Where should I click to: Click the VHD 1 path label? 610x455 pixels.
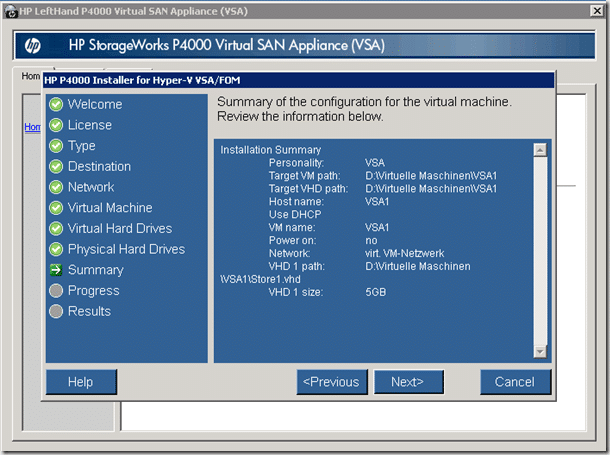(x=296, y=266)
